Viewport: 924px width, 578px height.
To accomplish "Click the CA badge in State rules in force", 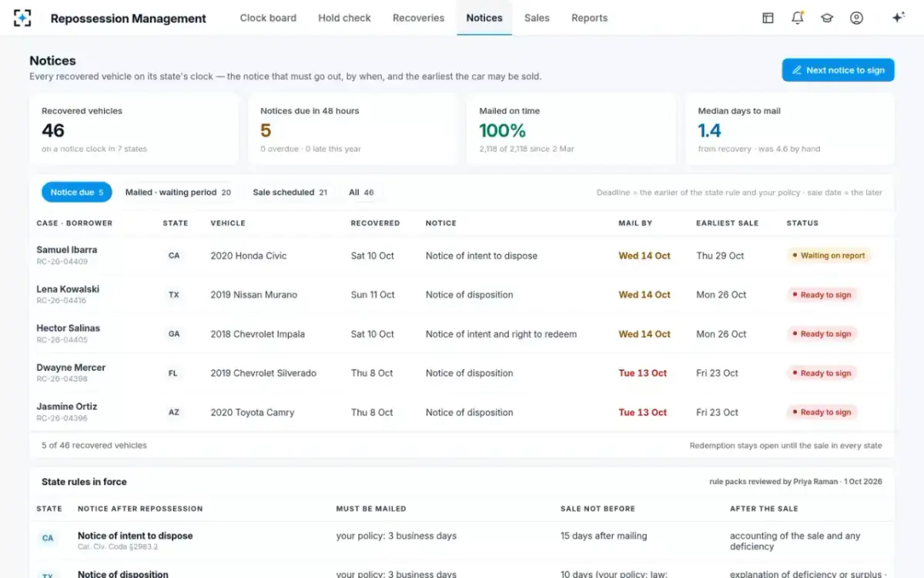I will pyautogui.click(x=48, y=538).
